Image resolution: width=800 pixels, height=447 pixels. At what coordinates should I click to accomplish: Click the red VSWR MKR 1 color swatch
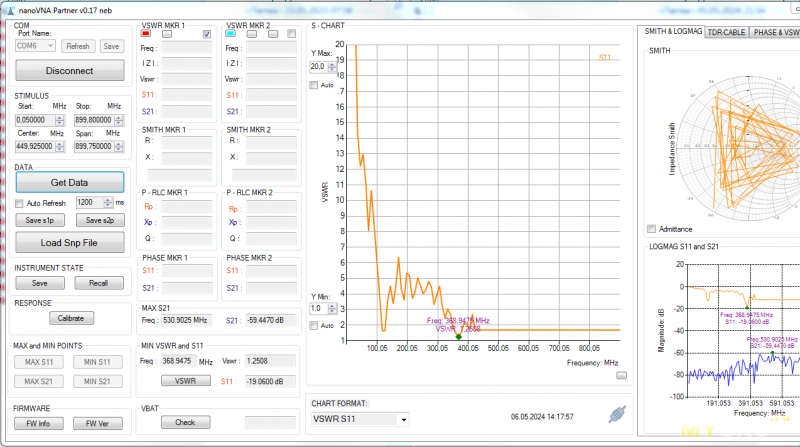coord(146,34)
